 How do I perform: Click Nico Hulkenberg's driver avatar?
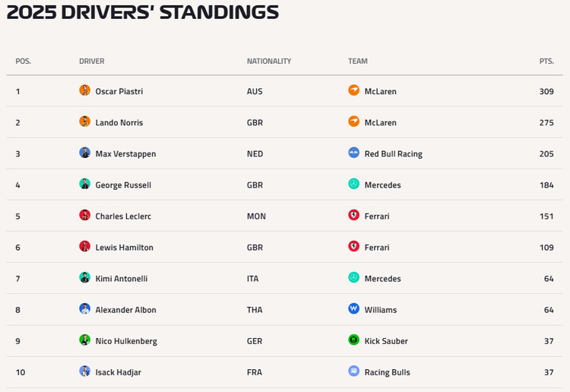[84, 340]
